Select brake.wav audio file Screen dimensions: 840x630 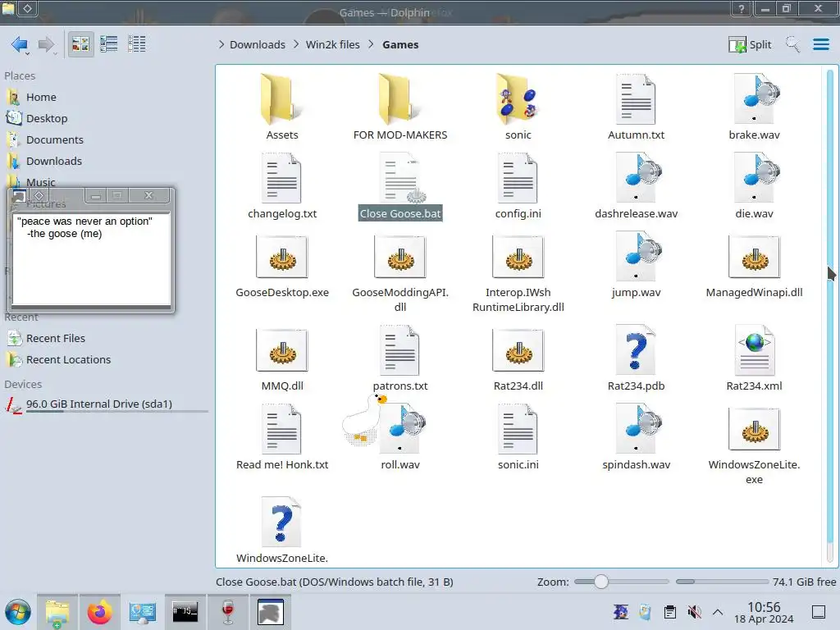(x=754, y=107)
